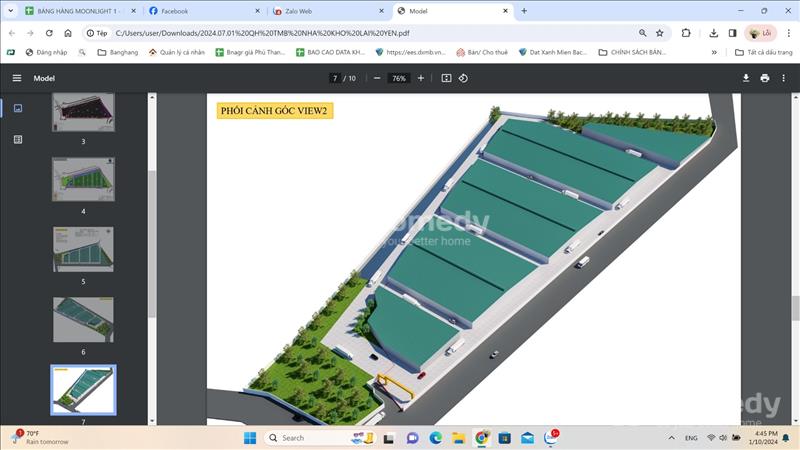Open the PDF sidebar hamburger menu
800x450 pixels.
tap(17, 78)
